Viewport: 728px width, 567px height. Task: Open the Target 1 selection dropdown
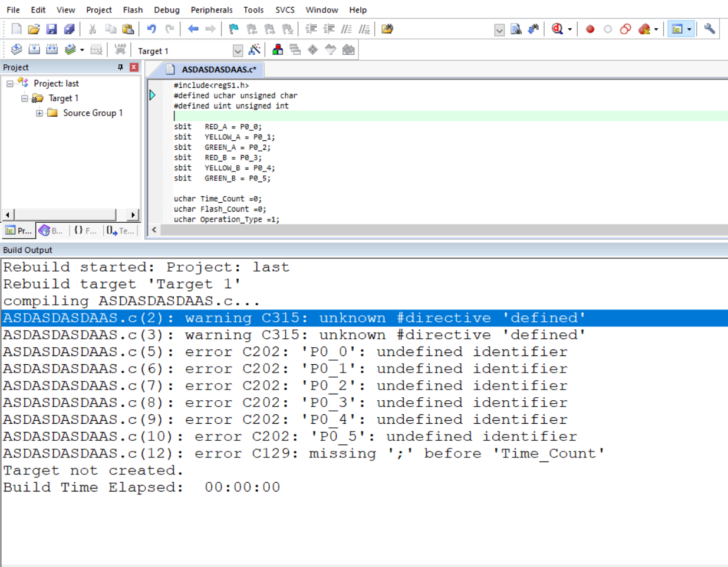point(238,51)
